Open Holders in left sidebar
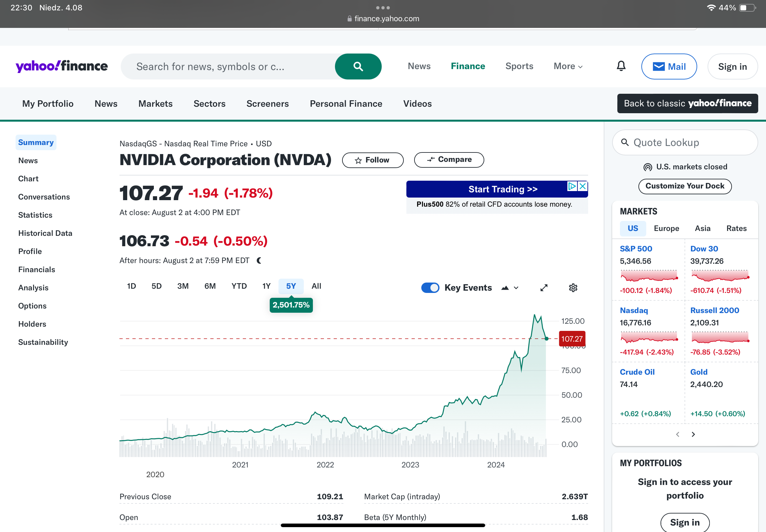 pos(32,324)
